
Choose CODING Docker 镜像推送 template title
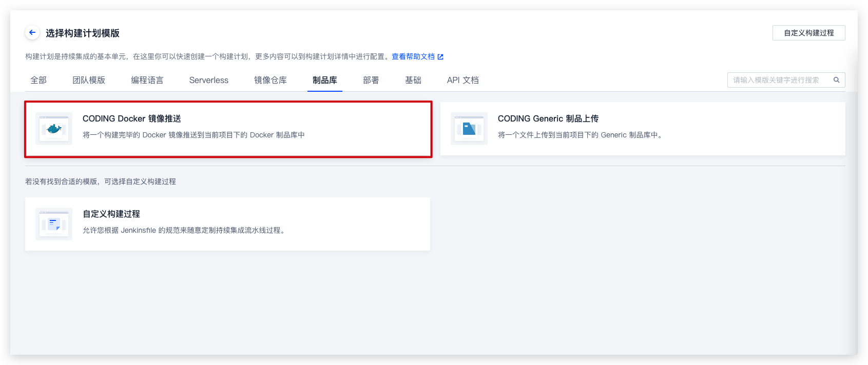pos(132,118)
